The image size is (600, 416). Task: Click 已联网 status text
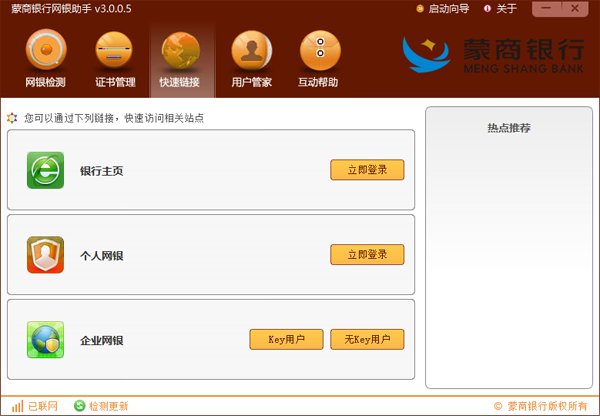[43, 406]
